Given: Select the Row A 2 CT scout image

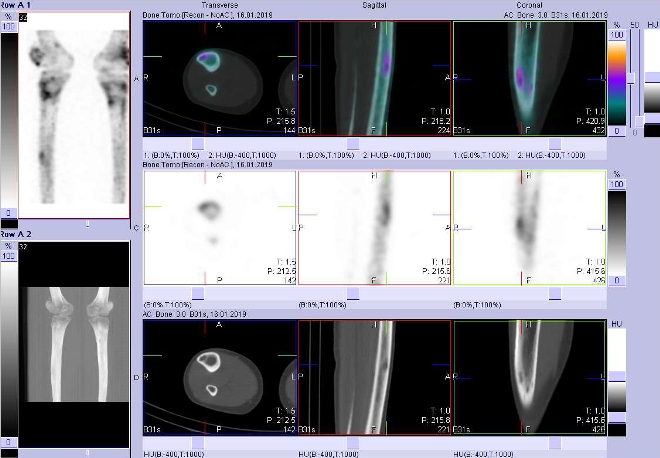Looking at the screenshot, I should click(74, 344).
